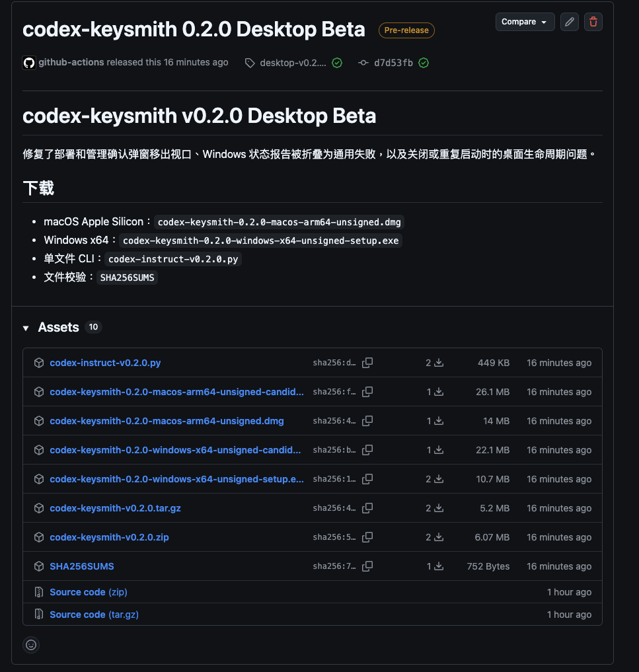The width and height of the screenshot is (639, 672).
Task: Add a reaction with the smiley icon
Action: (31, 644)
